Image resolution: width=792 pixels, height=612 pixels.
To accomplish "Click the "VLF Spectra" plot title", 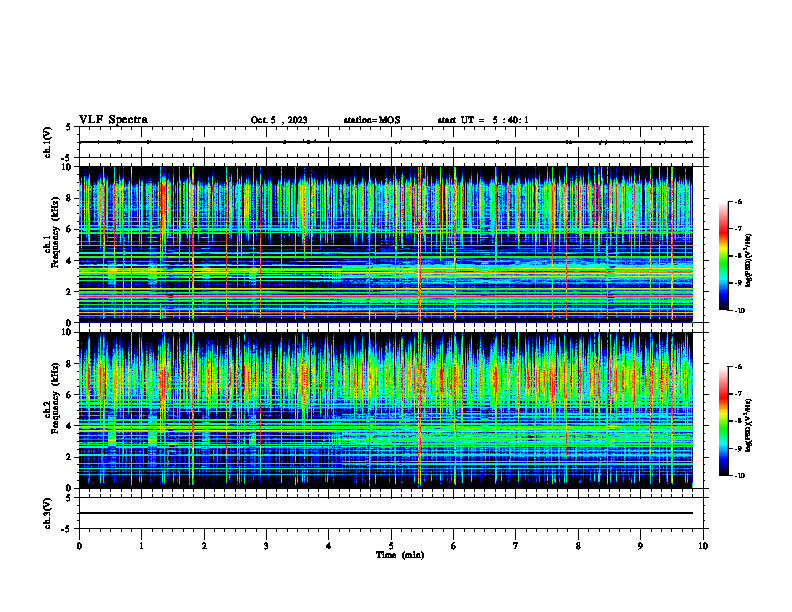I will [113, 120].
